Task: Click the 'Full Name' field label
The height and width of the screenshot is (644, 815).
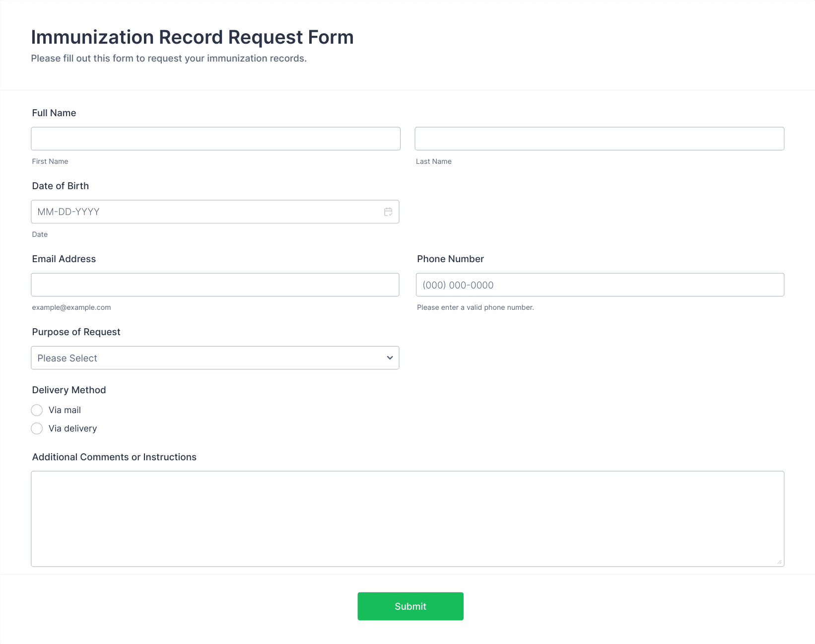Action: click(54, 113)
